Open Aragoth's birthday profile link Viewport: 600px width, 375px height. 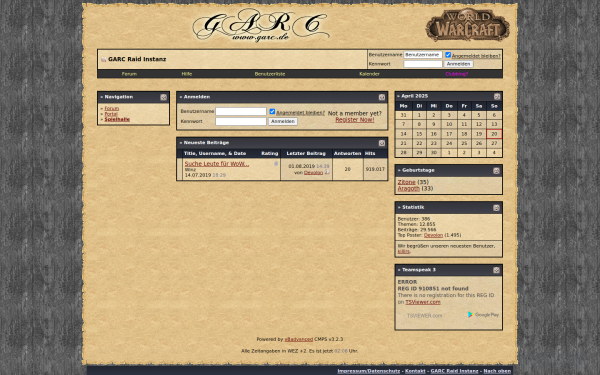tap(409, 188)
